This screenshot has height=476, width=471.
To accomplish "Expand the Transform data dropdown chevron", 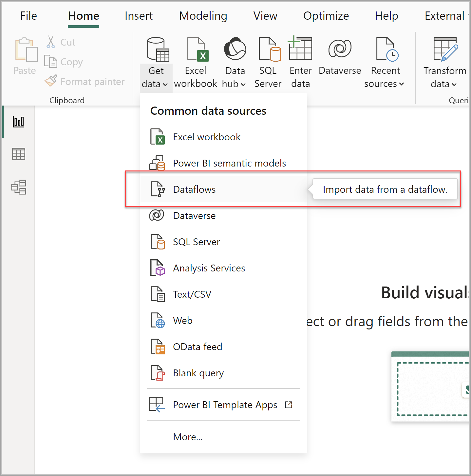I will click(x=454, y=84).
